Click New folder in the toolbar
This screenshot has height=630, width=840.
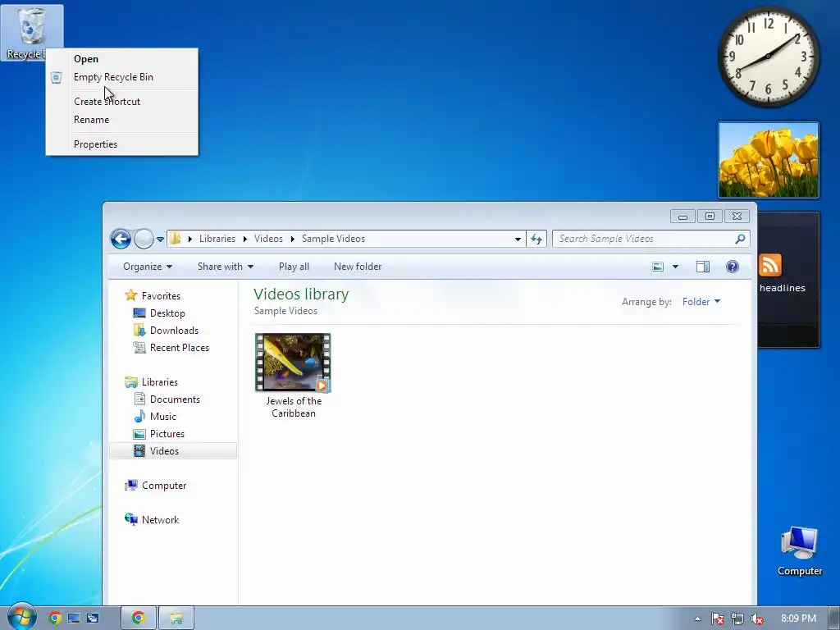point(358,267)
